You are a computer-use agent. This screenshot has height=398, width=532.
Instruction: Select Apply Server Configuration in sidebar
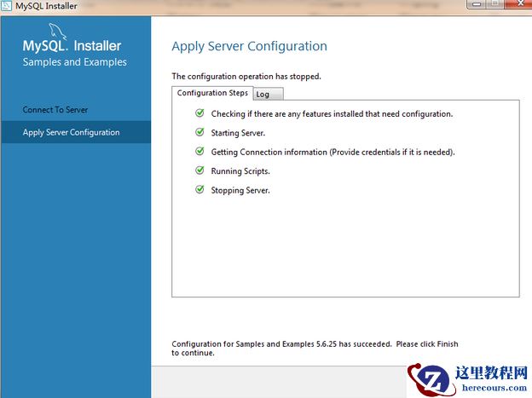[76, 132]
